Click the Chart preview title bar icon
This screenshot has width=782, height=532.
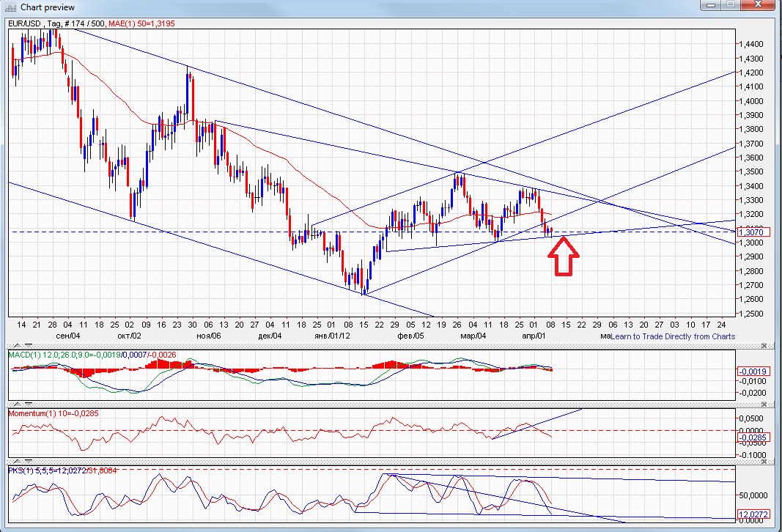pos(11,7)
